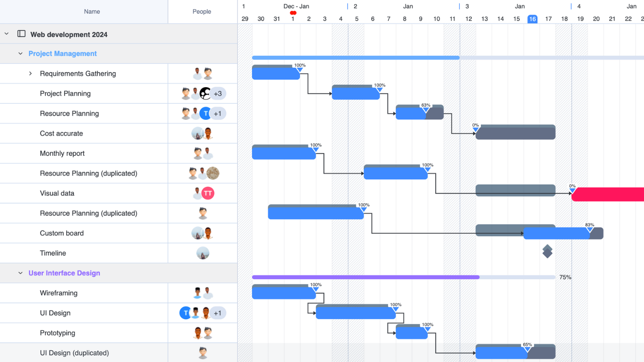The height and width of the screenshot is (362, 644).
Task: Collapse the User Interface Design group
Action: click(x=21, y=273)
